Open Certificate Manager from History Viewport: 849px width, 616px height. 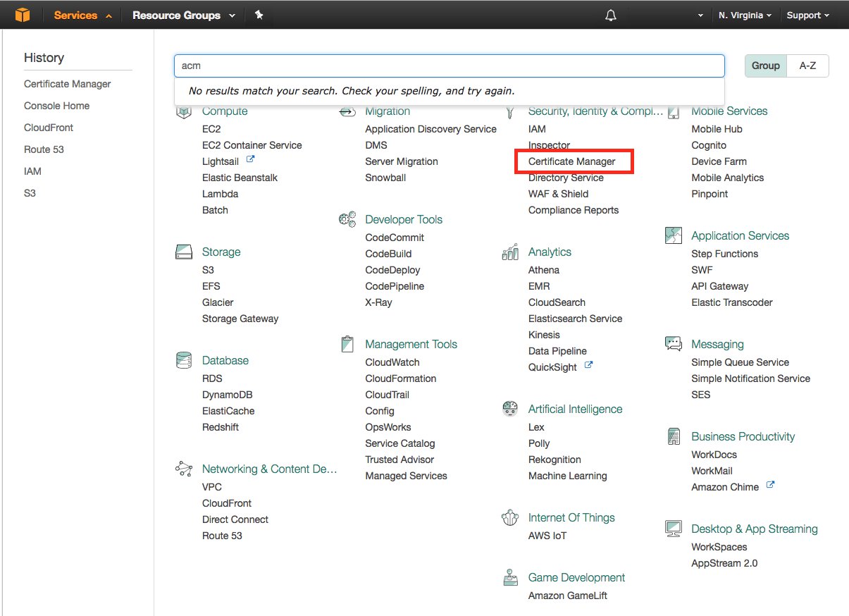[x=68, y=84]
